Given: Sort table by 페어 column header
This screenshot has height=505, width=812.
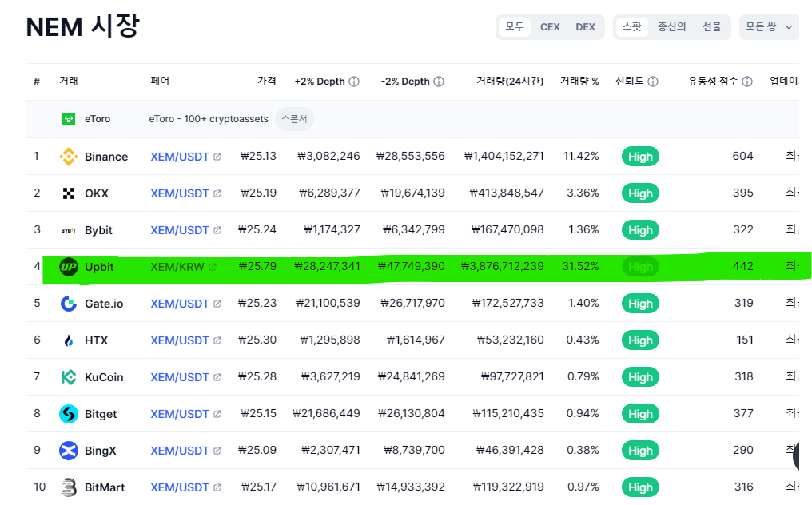Looking at the screenshot, I should pos(160,81).
